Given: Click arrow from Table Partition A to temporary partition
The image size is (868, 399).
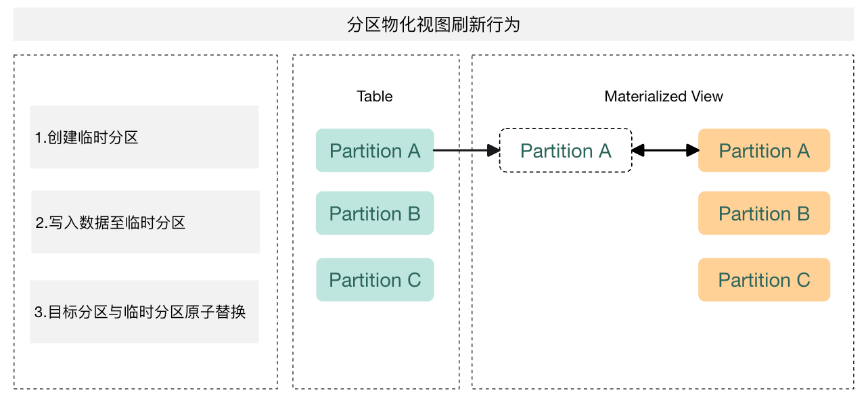Looking at the screenshot, I should [x=465, y=151].
